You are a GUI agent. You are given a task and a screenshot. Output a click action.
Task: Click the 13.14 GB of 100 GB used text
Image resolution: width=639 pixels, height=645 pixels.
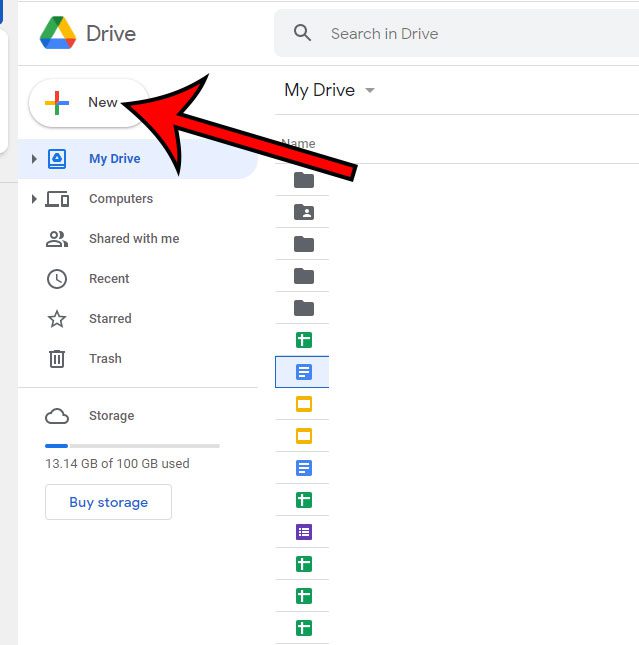point(117,464)
